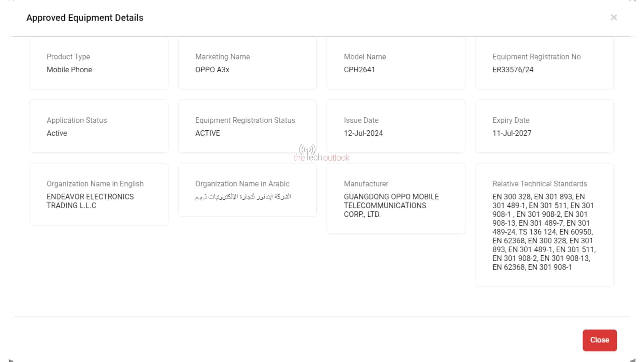
Task: Click the Arabic organization name text
Action: click(243, 197)
